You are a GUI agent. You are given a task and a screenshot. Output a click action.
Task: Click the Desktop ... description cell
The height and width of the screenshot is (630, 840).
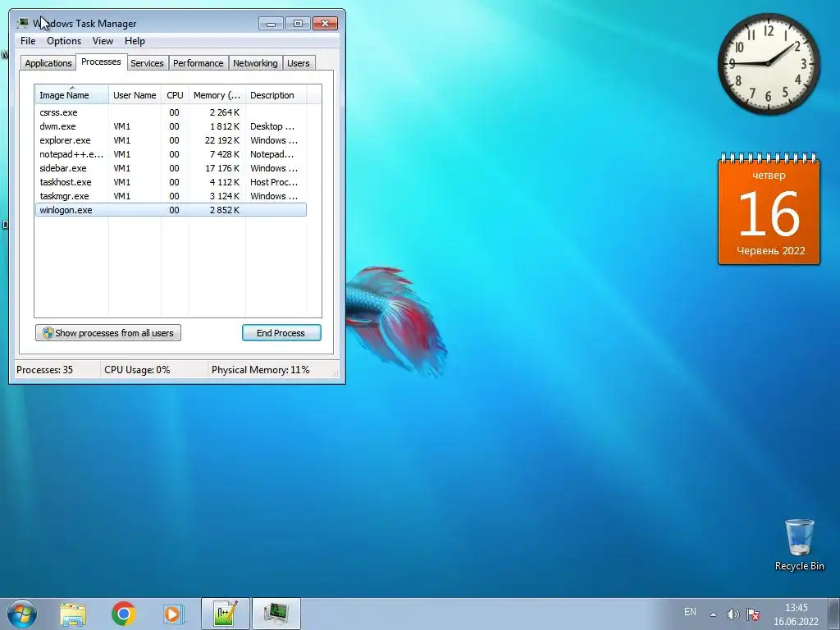tap(272, 126)
